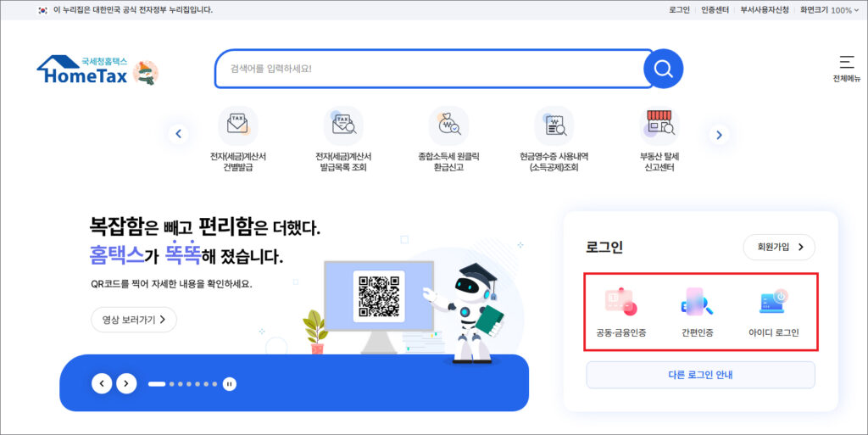The width and height of the screenshot is (868, 435).
Task: Pause the banner slideshow
Action: tap(229, 383)
